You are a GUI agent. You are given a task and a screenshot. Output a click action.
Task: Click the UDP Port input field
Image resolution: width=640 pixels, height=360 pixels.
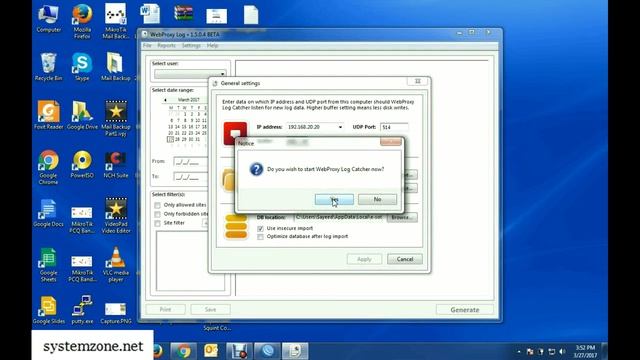click(x=394, y=127)
